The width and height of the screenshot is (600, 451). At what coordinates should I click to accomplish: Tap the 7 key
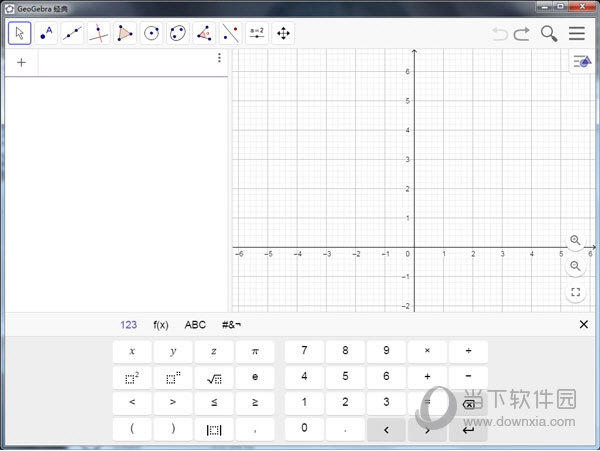click(x=304, y=351)
